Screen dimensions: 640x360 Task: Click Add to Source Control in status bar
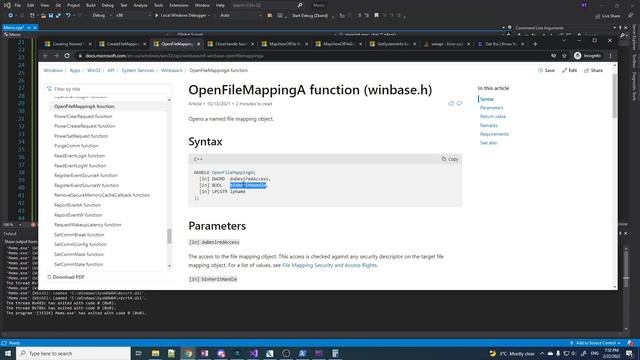click(595, 343)
